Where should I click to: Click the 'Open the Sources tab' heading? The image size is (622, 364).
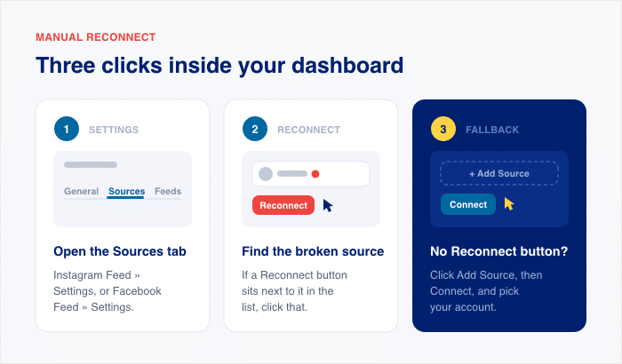[x=120, y=251]
